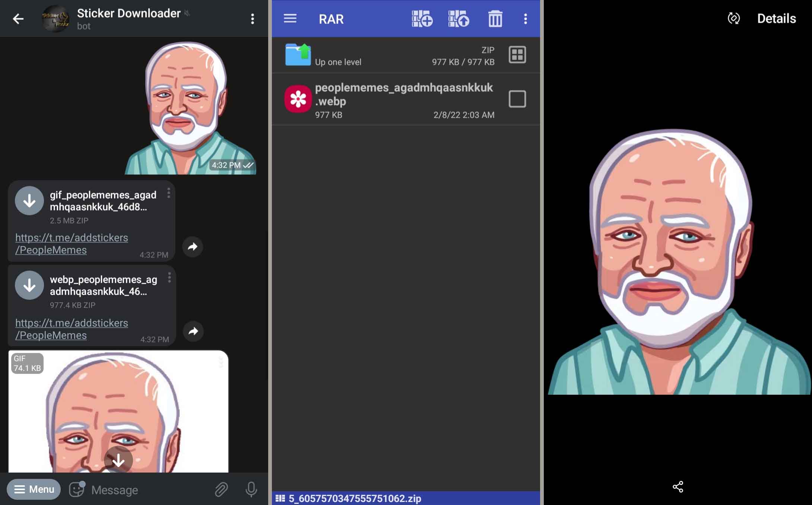This screenshot has width=812, height=505.
Task: Open addstickers link under gif_peoplememes file
Action: [x=72, y=244]
